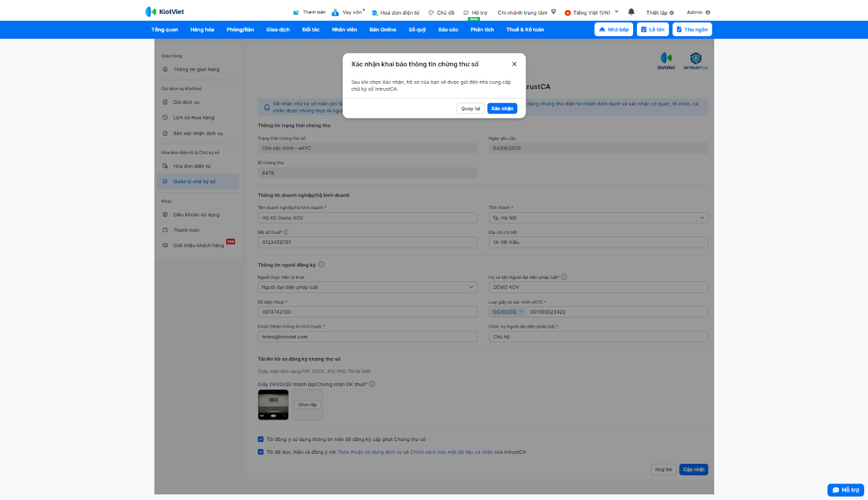Close the confirmation dialog with X

pyautogui.click(x=514, y=64)
